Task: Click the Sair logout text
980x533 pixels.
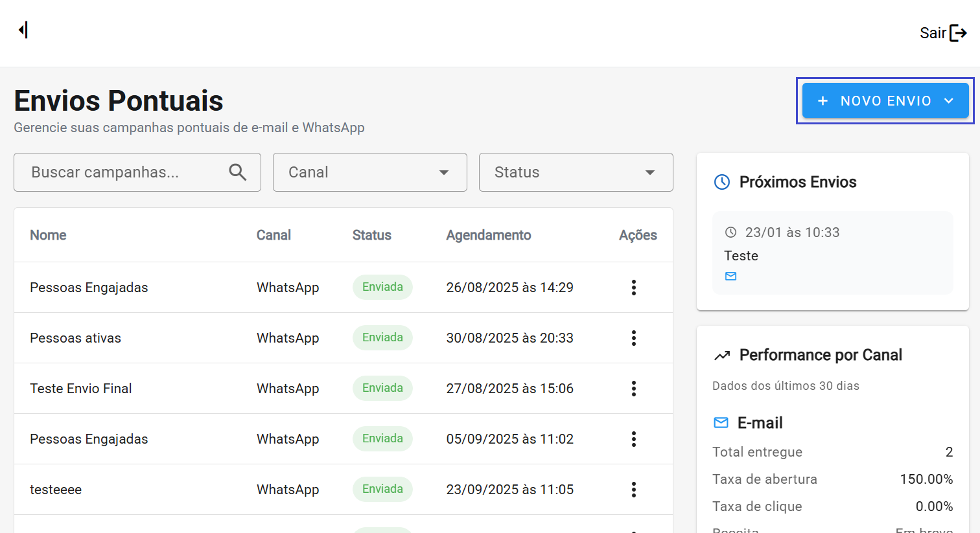Action: pos(933,33)
